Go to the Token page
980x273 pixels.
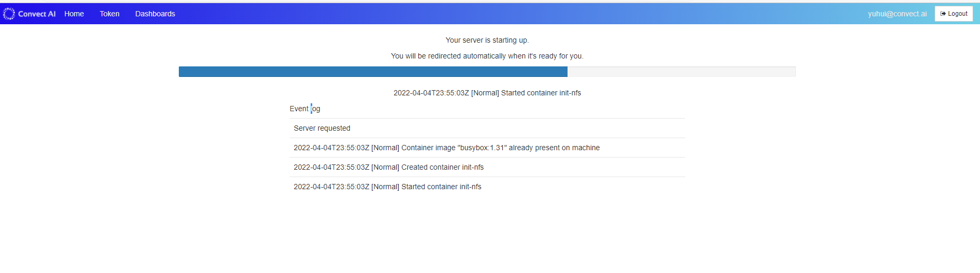point(110,14)
